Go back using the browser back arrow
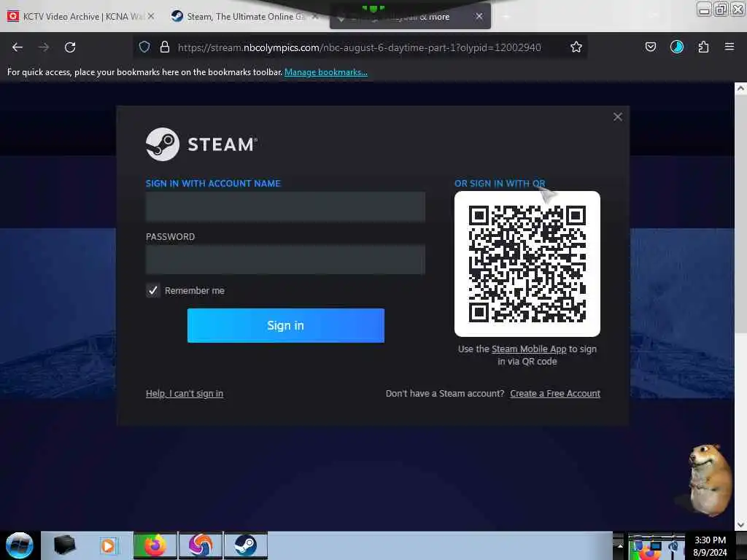The image size is (747, 560). [x=18, y=47]
